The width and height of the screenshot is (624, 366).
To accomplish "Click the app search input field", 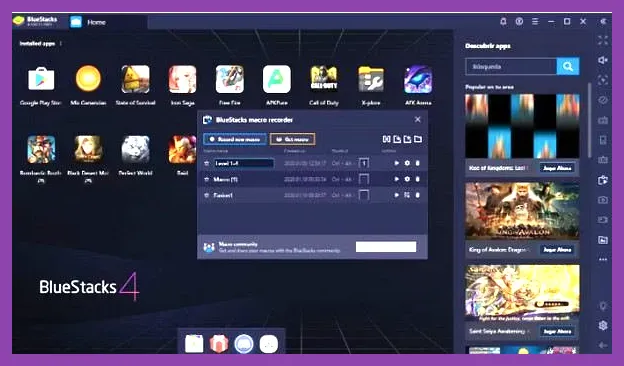I will click(x=511, y=66).
